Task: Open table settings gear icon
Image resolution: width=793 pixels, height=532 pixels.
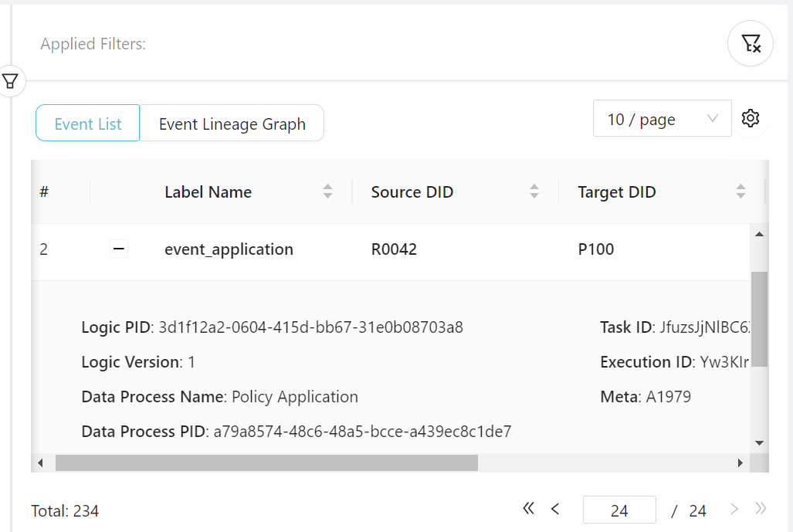Action: 750,118
